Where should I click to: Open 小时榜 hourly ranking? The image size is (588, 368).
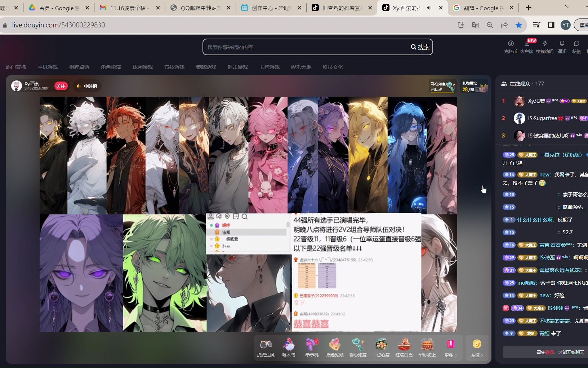pos(87,86)
